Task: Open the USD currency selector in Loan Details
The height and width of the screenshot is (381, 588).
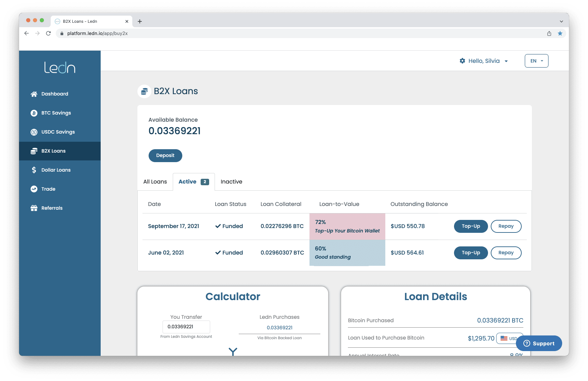Action: pos(509,339)
